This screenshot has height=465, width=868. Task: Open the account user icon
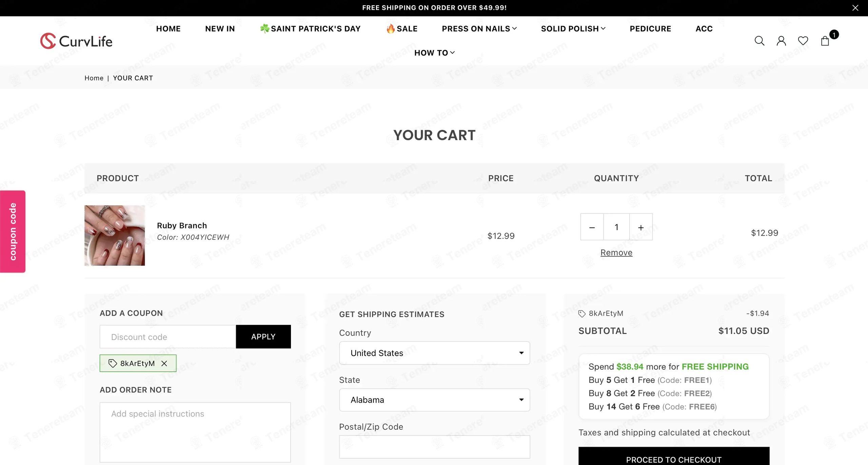tap(781, 41)
